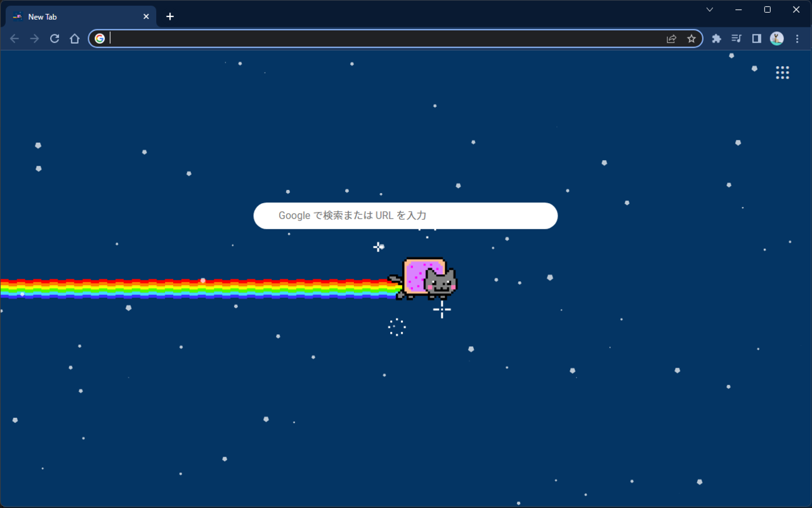
Task: Open the Chrome three-dot menu
Action: tap(797, 39)
